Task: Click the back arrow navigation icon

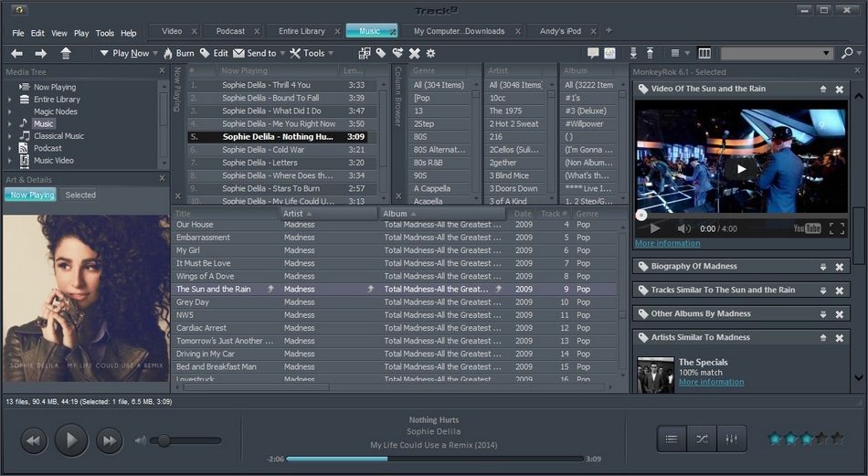Action: 17,53
